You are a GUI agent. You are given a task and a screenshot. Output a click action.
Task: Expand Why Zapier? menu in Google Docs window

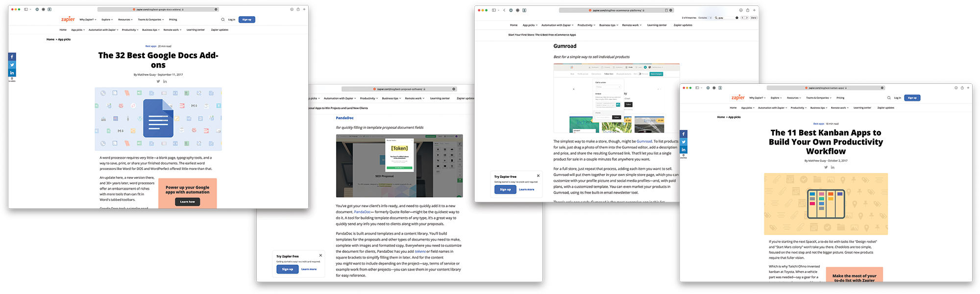pyautogui.click(x=88, y=20)
